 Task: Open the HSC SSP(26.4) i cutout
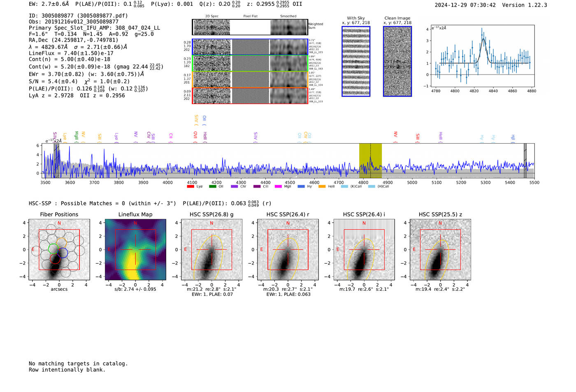click(364, 250)
